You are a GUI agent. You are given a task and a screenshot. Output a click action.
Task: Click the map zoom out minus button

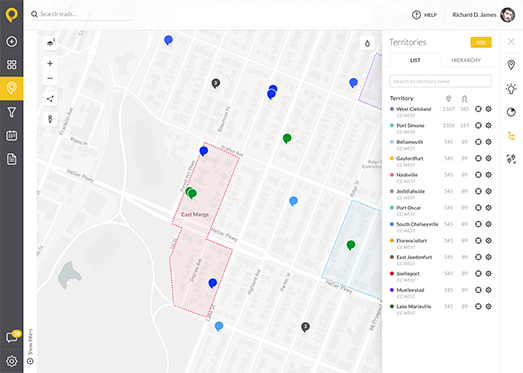click(50, 78)
